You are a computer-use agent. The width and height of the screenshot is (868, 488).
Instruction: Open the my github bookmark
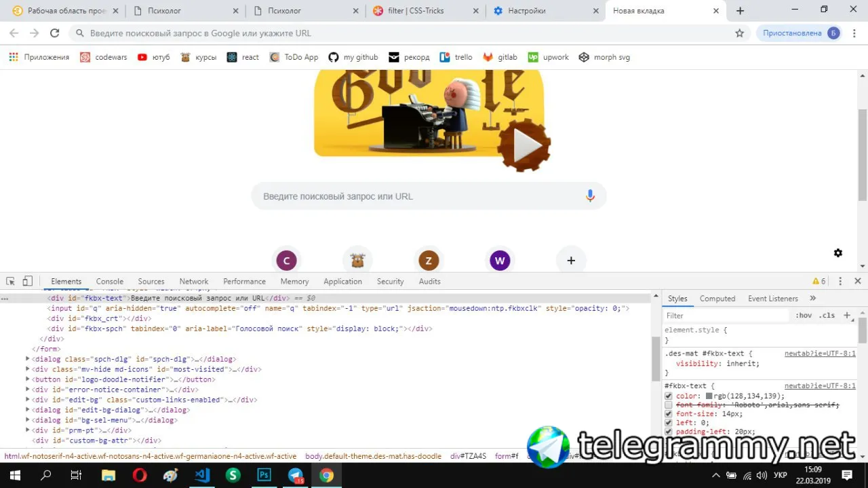(353, 58)
